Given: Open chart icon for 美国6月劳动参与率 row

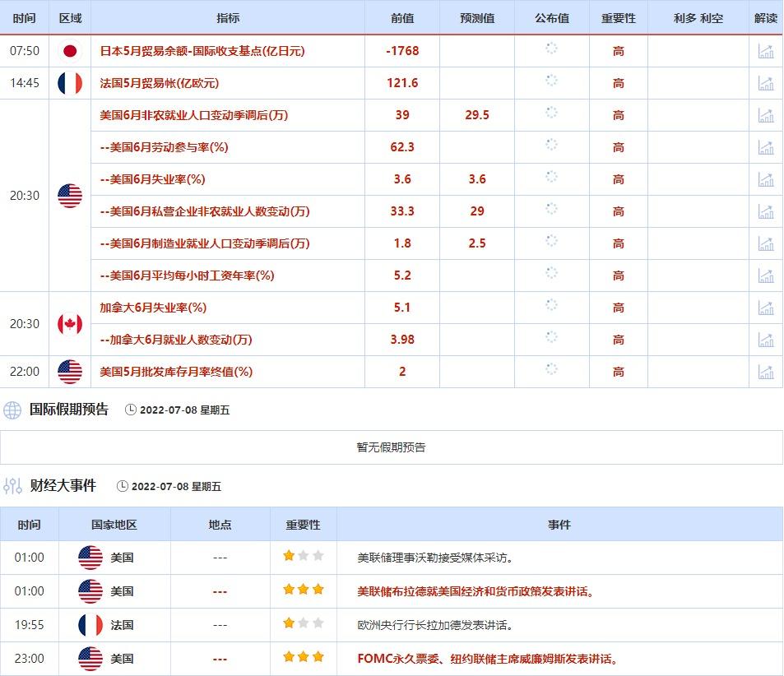Looking at the screenshot, I should pos(766,147).
